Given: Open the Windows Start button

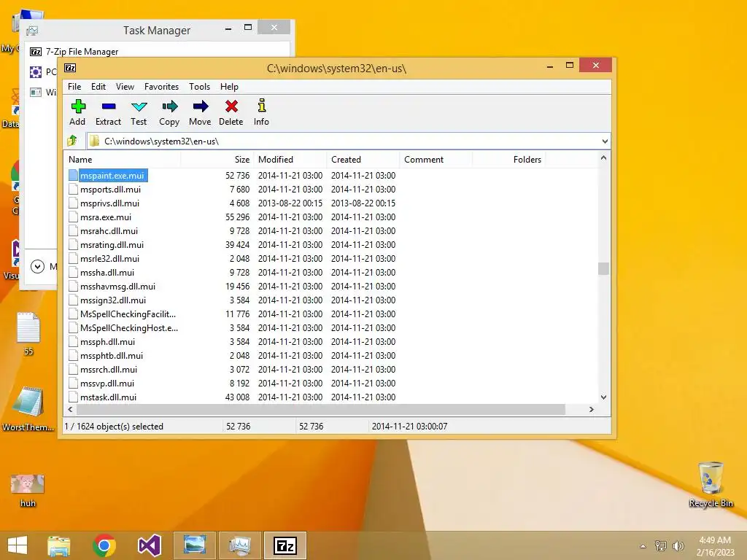Looking at the screenshot, I should pos(18,545).
